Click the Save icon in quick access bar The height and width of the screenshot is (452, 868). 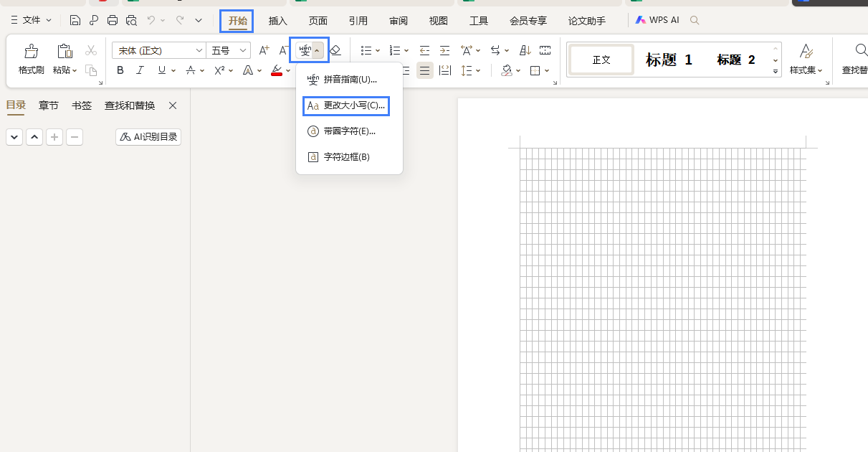(75, 20)
